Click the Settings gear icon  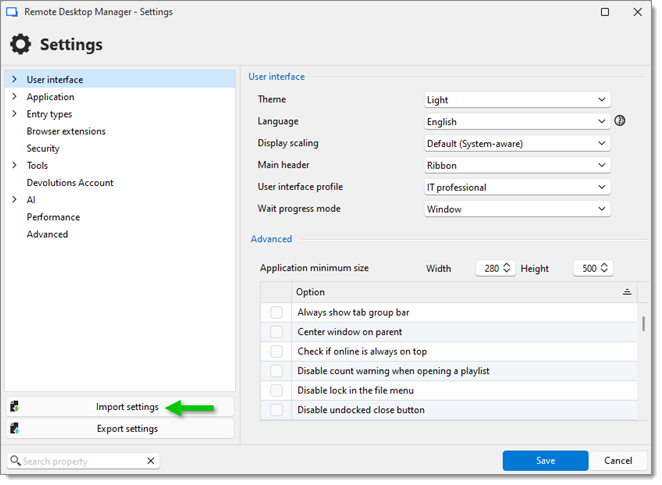[20, 45]
